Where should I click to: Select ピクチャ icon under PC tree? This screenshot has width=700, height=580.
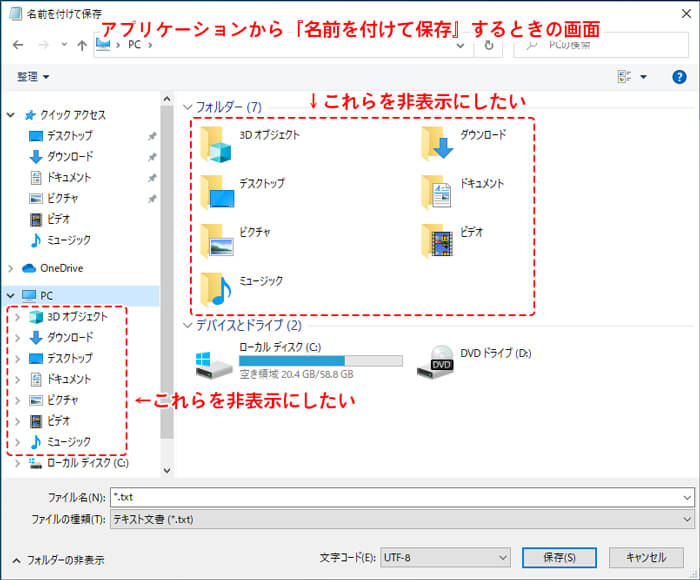pyautogui.click(x=36, y=400)
